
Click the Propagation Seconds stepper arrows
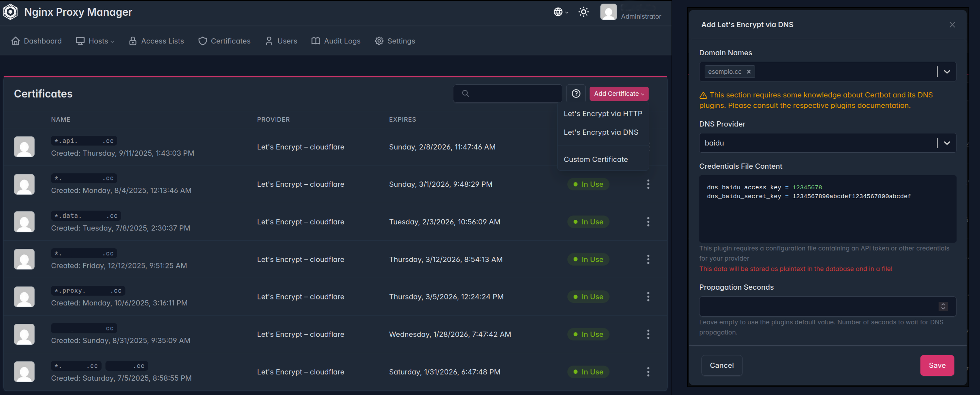click(943, 306)
